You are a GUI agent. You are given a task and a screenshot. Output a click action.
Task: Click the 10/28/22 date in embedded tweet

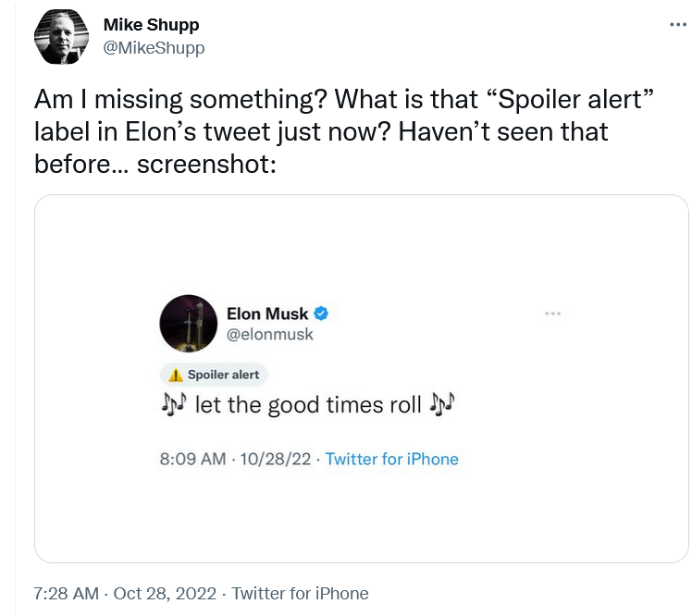click(x=276, y=460)
